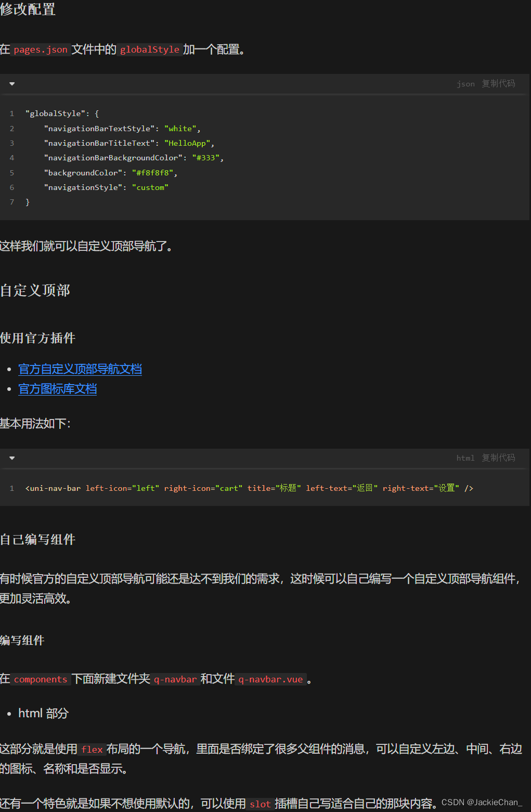Collapse the json code block
The height and width of the screenshot is (812, 531).
[x=11, y=83]
